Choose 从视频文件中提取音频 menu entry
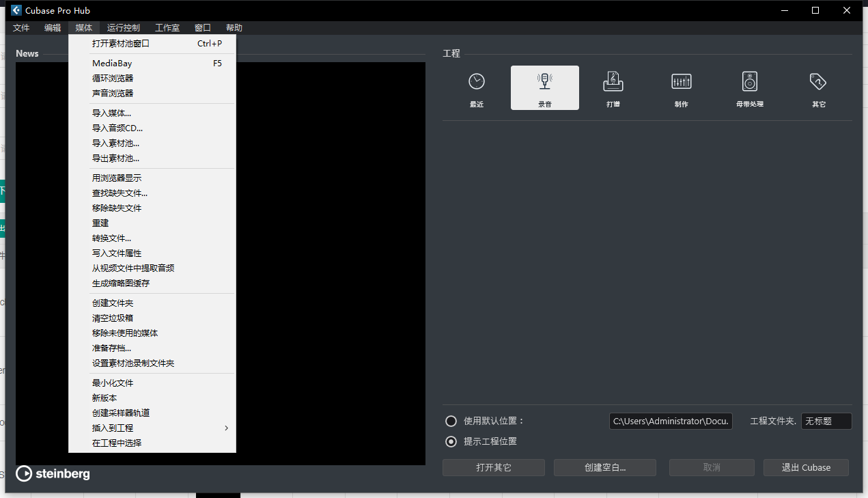The height and width of the screenshot is (498, 868). (152, 268)
